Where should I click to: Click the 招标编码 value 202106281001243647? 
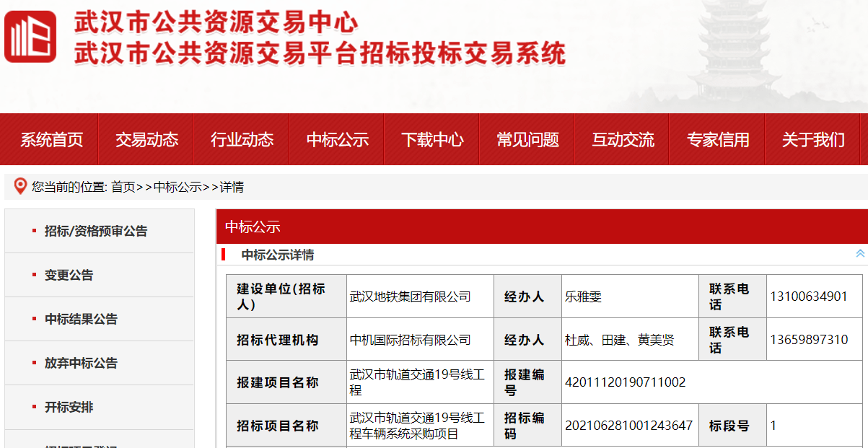(630, 426)
